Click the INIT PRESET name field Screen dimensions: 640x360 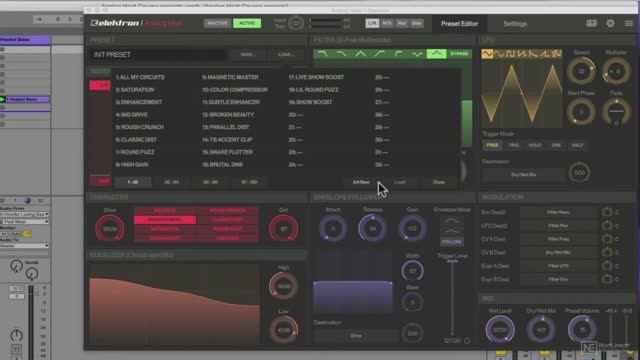(x=158, y=54)
